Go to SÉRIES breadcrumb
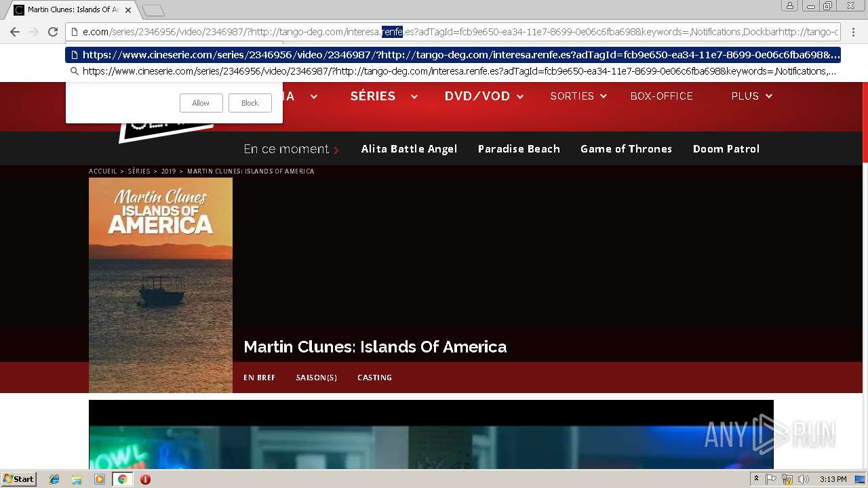868x488 pixels. coord(139,171)
